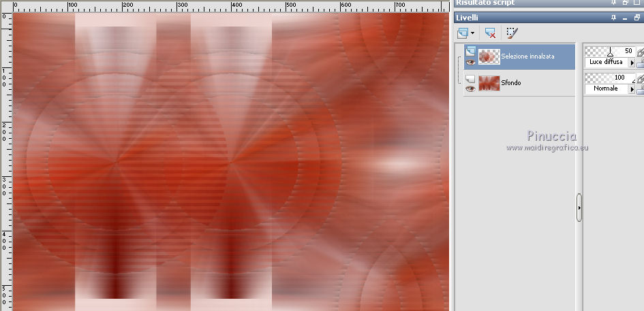Toggle the link icon for Sfondo layer

[640, 78]
